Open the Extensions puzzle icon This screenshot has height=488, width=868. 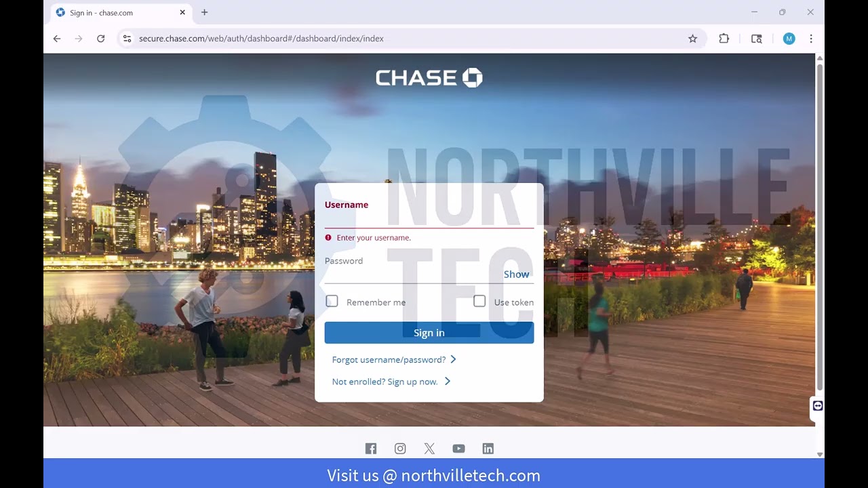click(724, 39)
